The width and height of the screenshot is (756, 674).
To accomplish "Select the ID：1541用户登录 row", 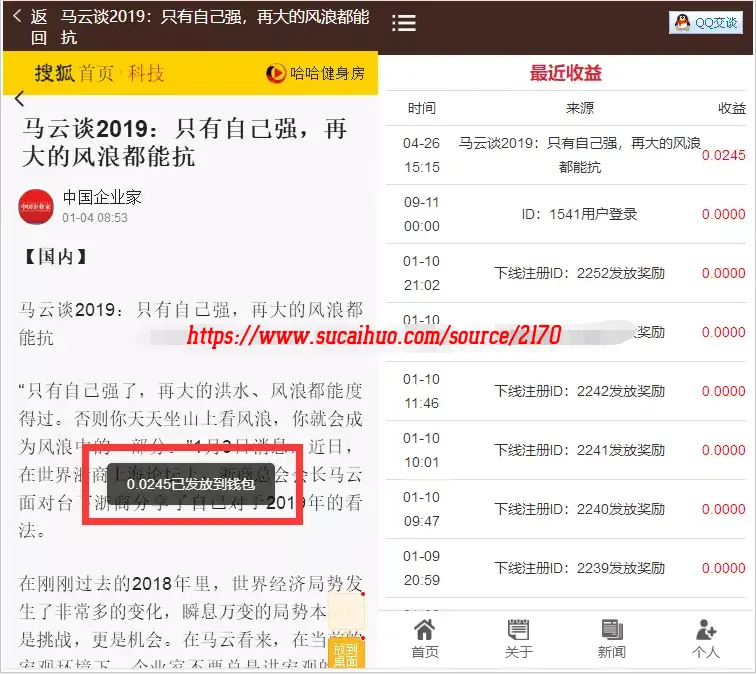I will 566,214.
